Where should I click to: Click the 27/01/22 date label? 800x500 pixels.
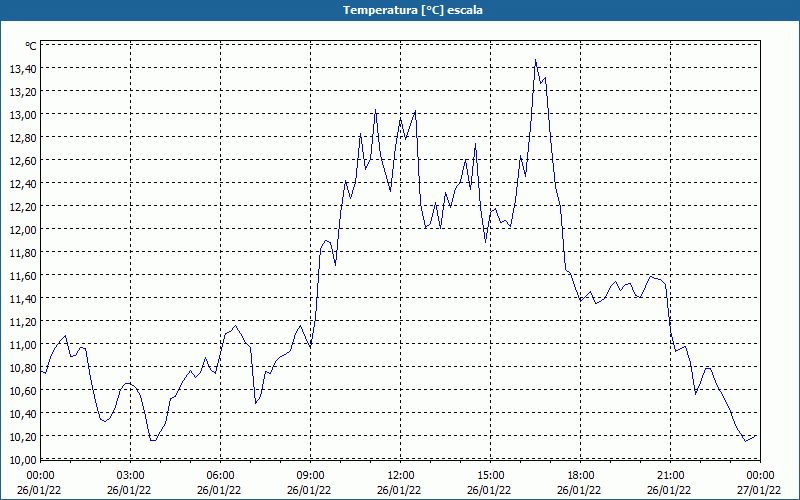pos(759,490)
